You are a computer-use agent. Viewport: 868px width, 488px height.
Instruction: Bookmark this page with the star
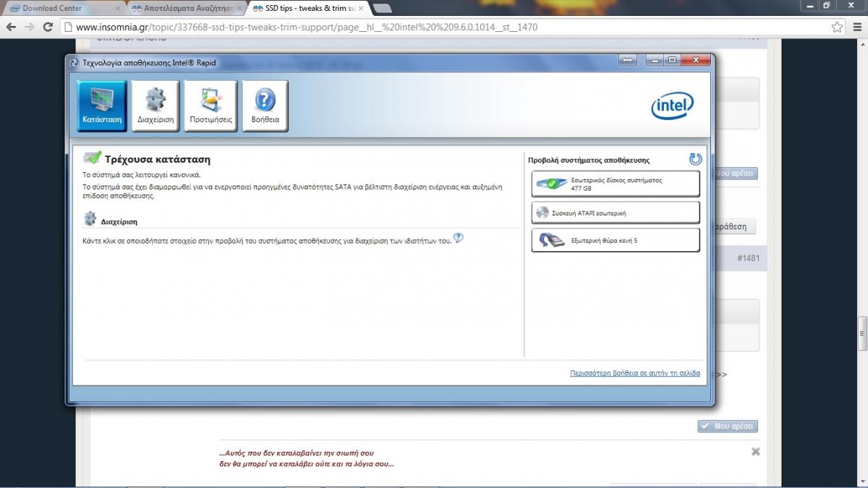point(837,27)
